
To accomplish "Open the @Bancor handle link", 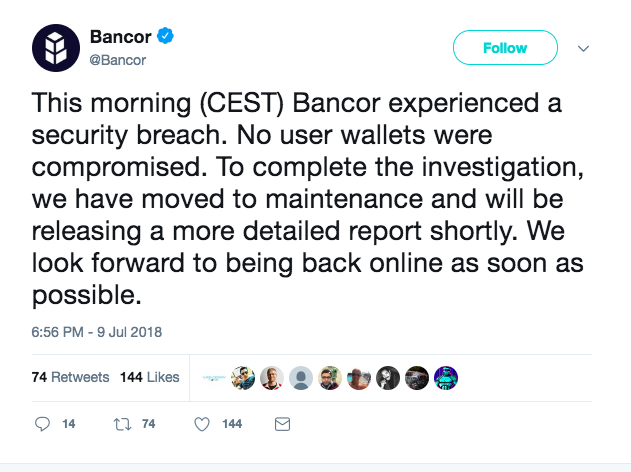I will tap(118, 60).
